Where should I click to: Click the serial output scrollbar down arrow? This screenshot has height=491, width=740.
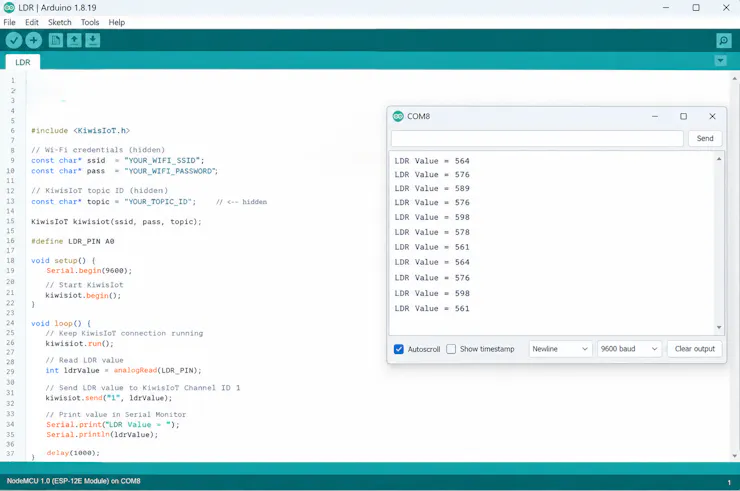pos(719,327)
